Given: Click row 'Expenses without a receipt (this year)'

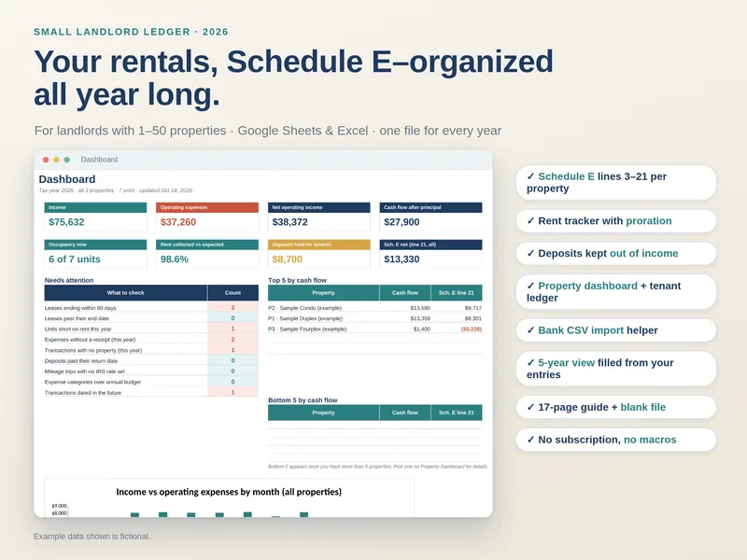Looking at the screenshot, I should 151,340.
